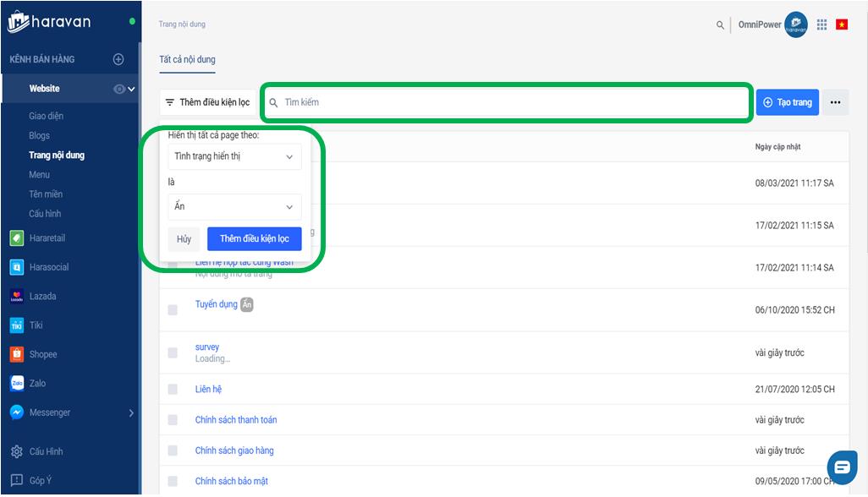Open the Tuyển dụng page link
868x497 pixels.
coord(216,304)
